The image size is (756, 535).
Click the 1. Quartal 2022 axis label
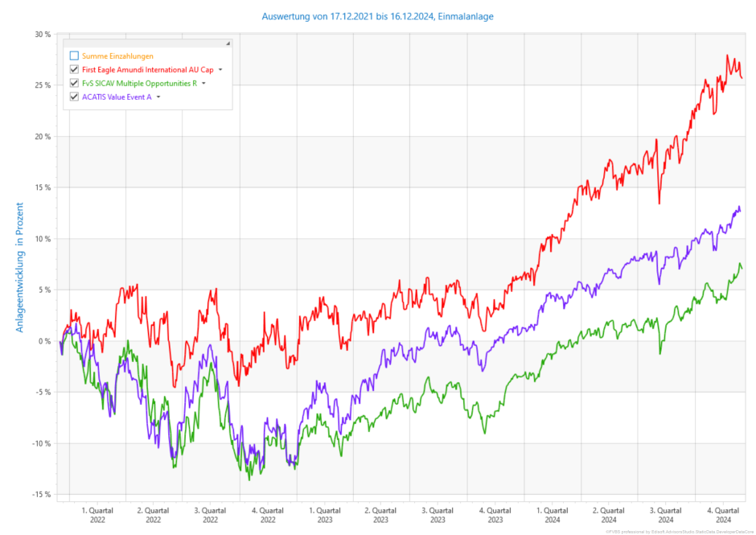pos(97,515)
